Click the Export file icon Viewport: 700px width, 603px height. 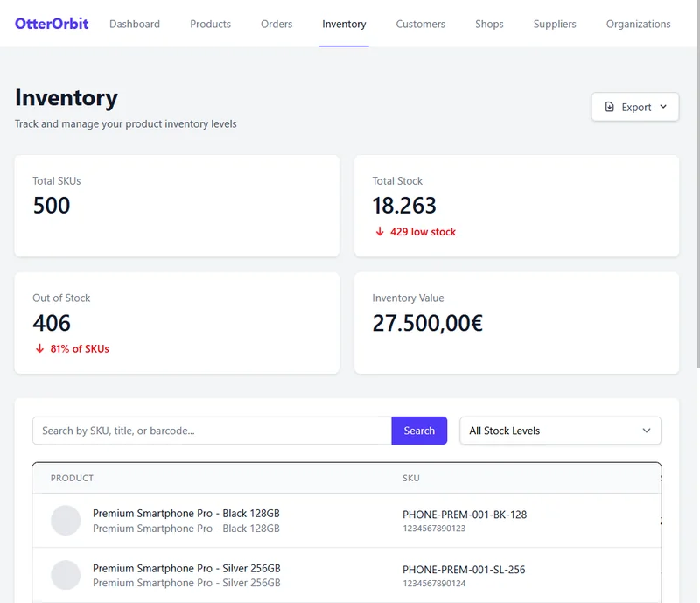coord(610,107)
